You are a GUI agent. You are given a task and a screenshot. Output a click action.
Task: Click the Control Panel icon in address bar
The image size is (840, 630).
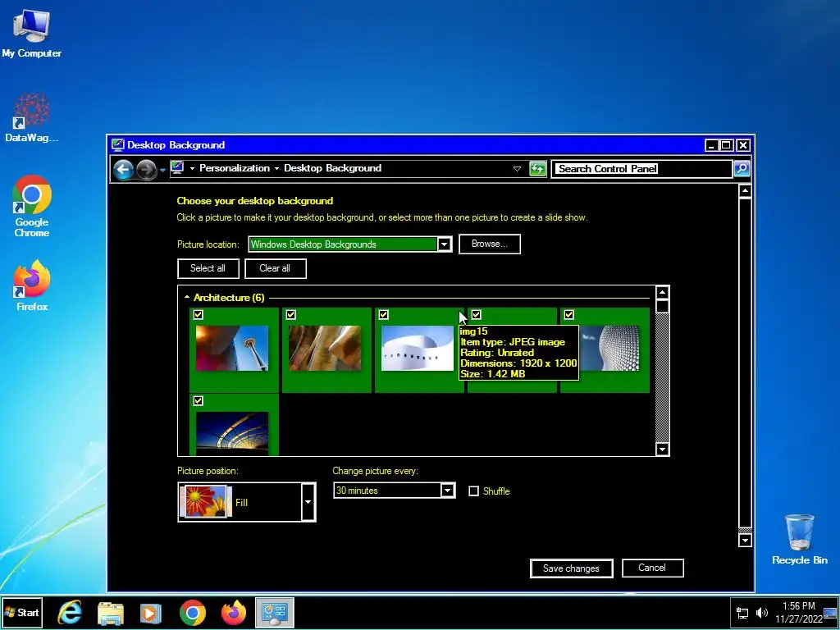click(x=177, y=167)
